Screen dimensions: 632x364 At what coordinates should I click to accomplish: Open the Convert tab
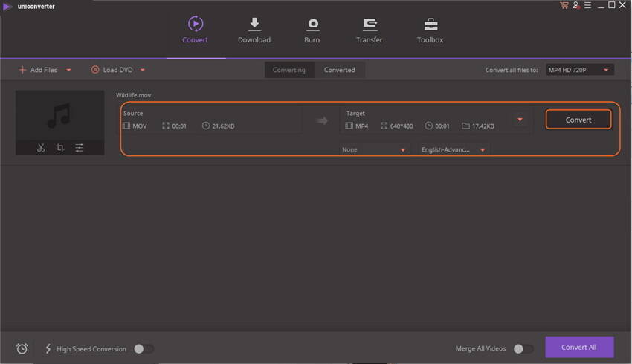point(195,30)
